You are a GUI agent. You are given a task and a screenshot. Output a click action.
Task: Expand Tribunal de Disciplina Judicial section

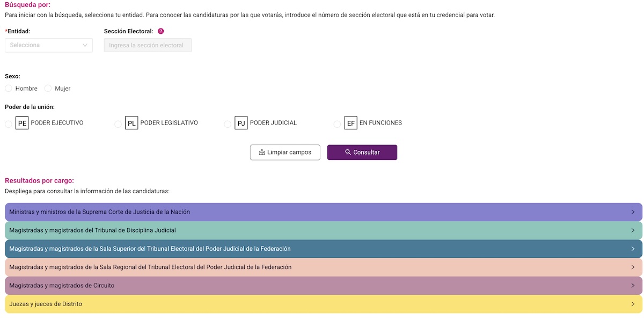tap(323, 230)
